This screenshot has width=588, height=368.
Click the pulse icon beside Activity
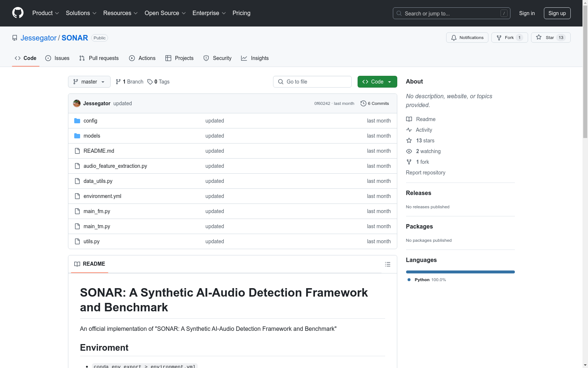409,130
